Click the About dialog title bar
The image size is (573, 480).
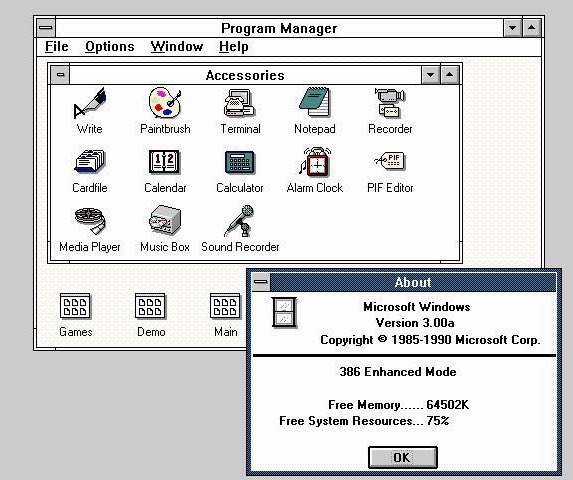click(x=413, y=282)
